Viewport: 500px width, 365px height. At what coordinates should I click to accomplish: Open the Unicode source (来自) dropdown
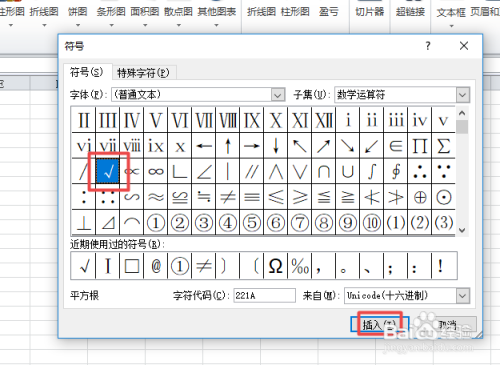[463, 296]
